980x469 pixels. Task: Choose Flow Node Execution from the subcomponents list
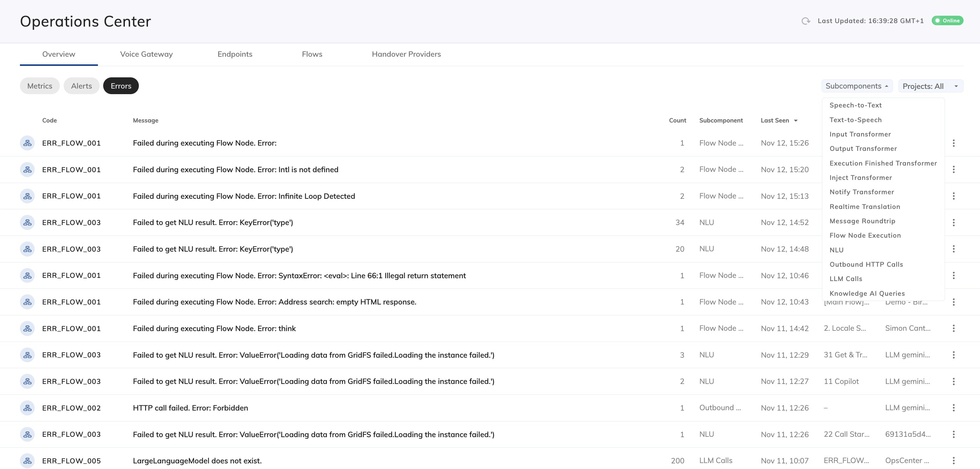[x=865, y=235]
